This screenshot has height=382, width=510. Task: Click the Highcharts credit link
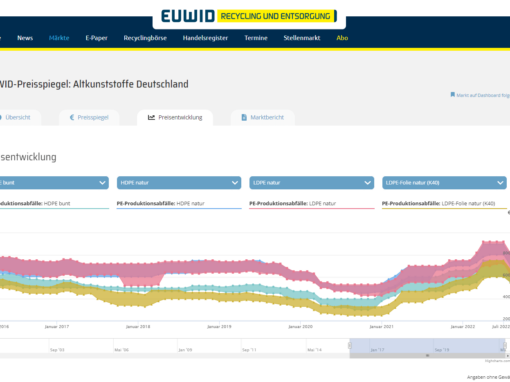click(497, 361)
